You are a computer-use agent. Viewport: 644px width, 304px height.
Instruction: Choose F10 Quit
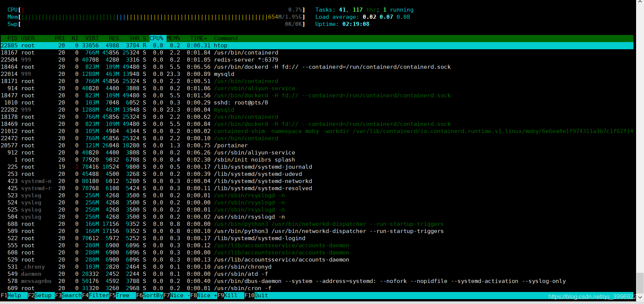[256, 295]
